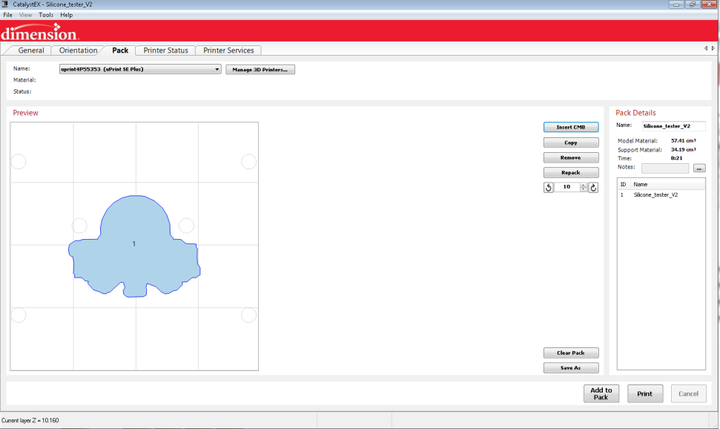Image resolution: width=720 pixels, height=429 pixels.
Task: Click the CatalystEX title bar icon
Action: pyautogui.click(x=5, y=4)
